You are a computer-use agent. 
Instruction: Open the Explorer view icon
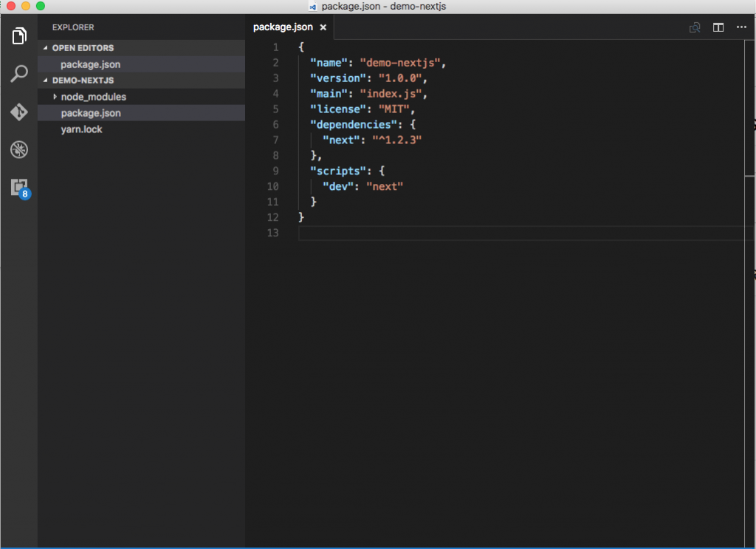pos(18,35)
